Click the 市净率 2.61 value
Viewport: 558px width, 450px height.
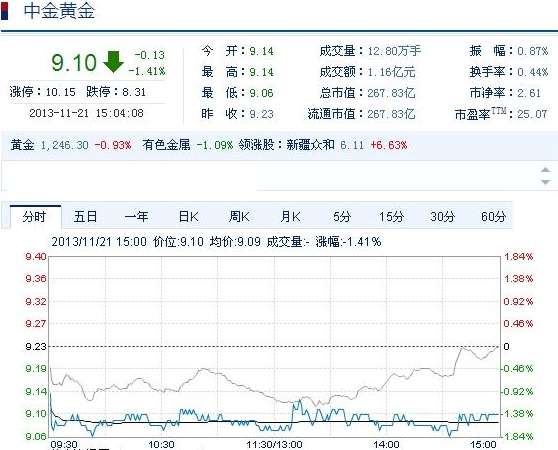[x=529, y=93]
